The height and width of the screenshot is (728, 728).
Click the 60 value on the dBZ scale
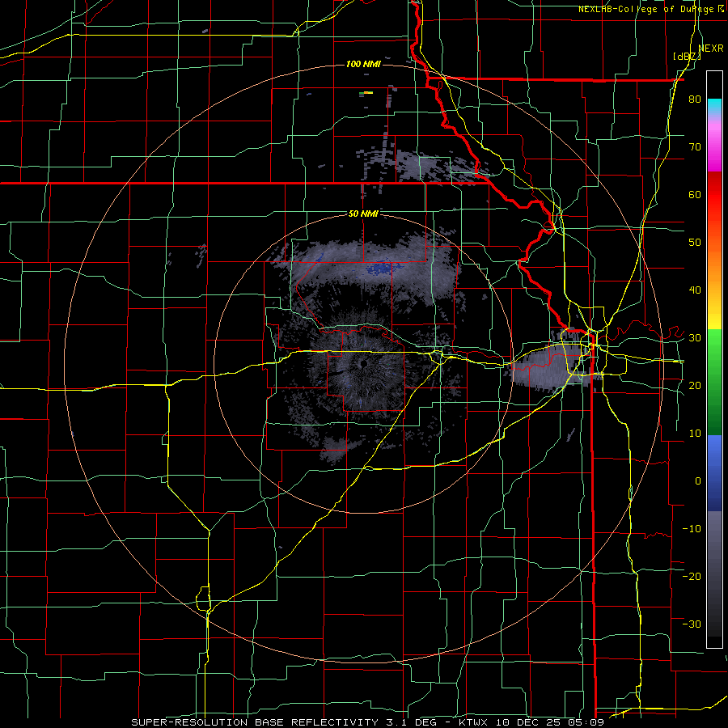695,194
